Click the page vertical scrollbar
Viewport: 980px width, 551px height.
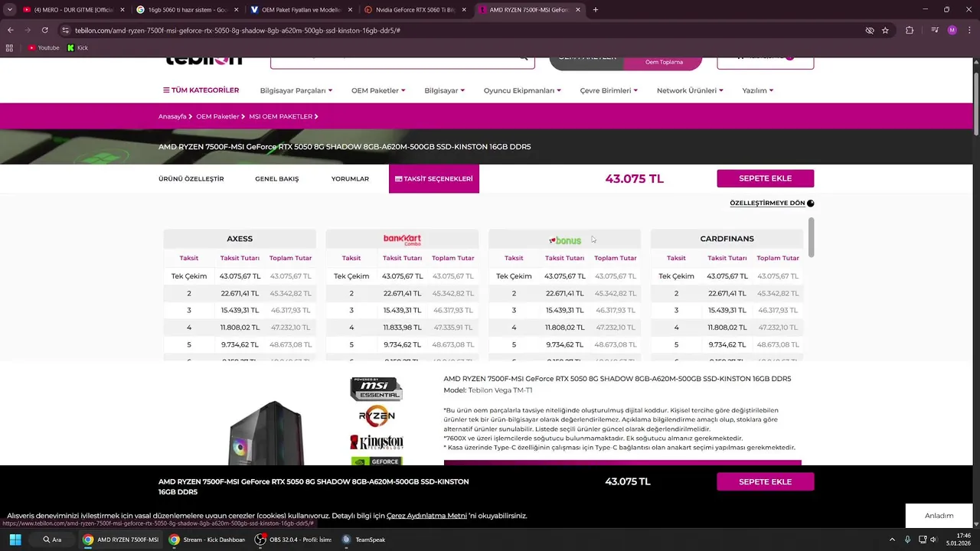976,103
